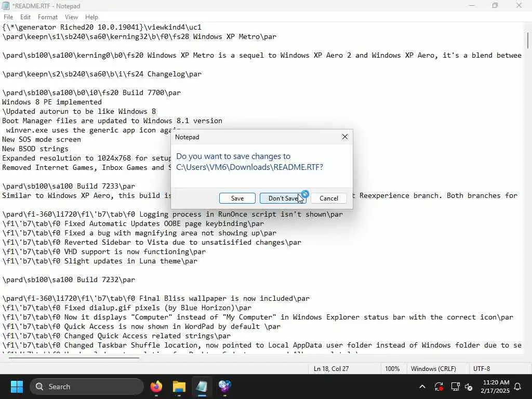Click the horizontal scrollbar thumb

pyautogui.click(x=74, y=357)
